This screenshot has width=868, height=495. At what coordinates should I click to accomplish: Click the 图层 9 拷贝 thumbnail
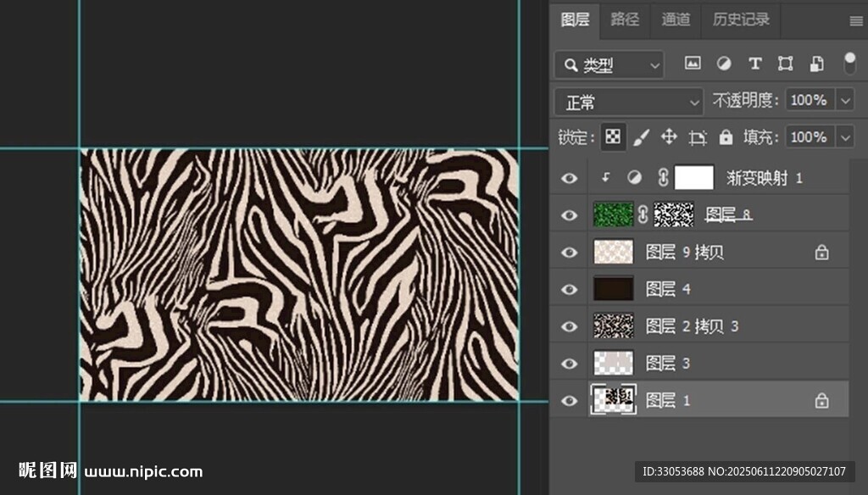pyautogui.click(x=614, y=252)
